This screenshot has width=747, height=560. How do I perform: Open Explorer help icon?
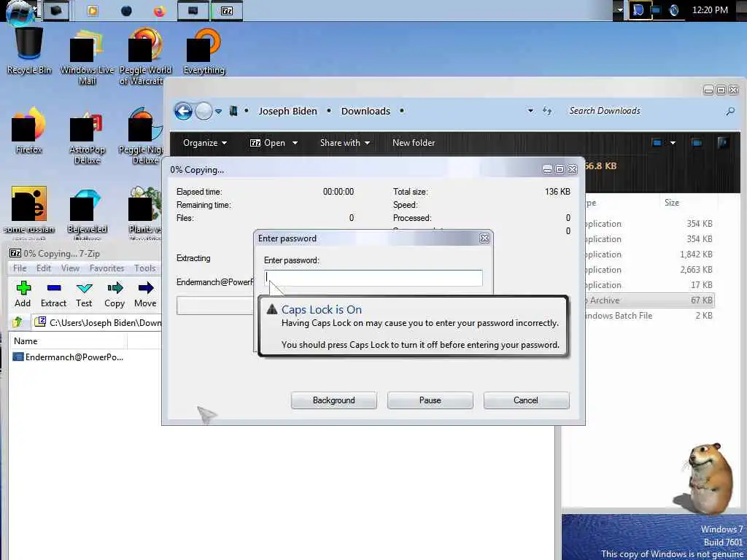click(x=723, y=142)
